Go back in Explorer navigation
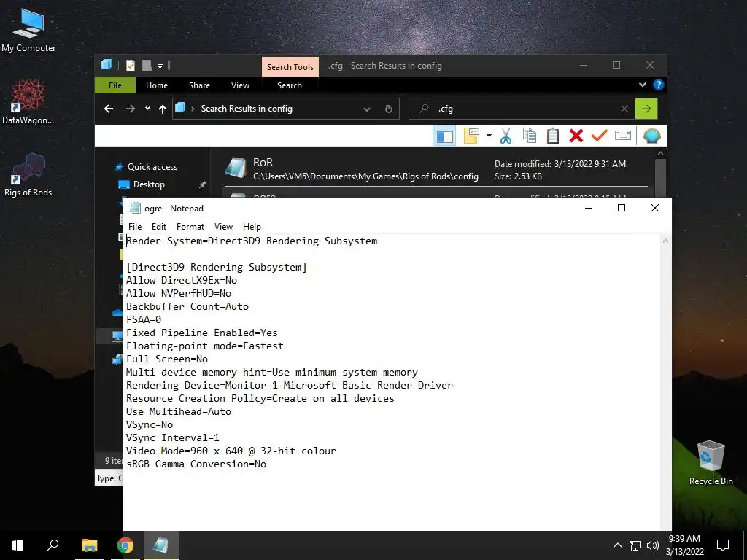The image size is (747, 560). (x=109, y=109)
